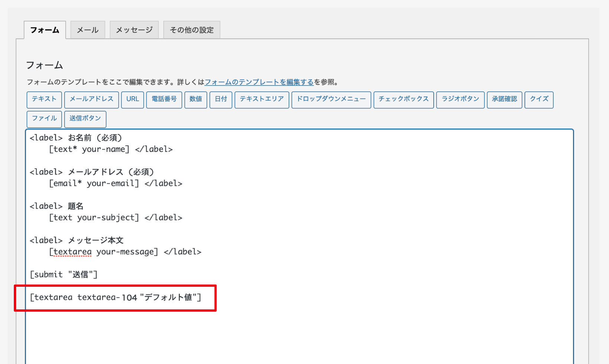
Task: Click the クイズ tag button
Action: coord(539,100)
